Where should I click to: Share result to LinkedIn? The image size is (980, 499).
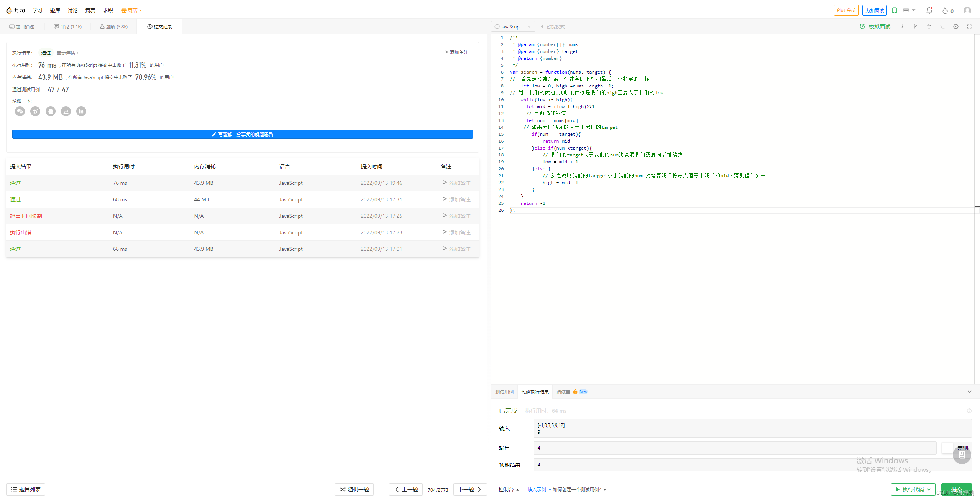click(81, 111)
